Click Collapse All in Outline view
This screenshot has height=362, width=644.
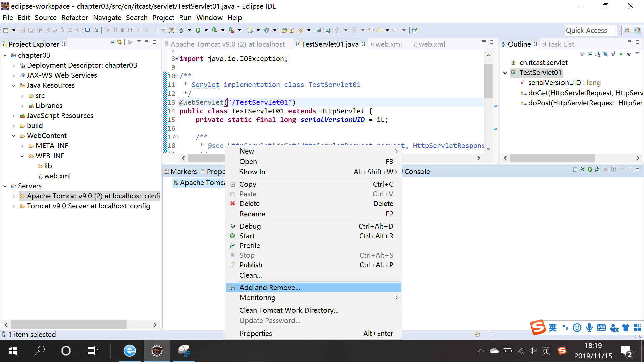(x=590, y=54)
